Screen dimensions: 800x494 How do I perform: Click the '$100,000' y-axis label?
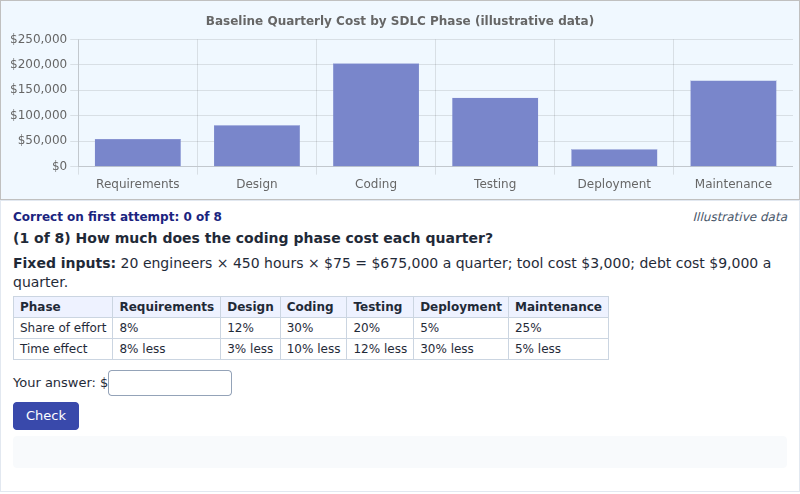pos(38,115)
